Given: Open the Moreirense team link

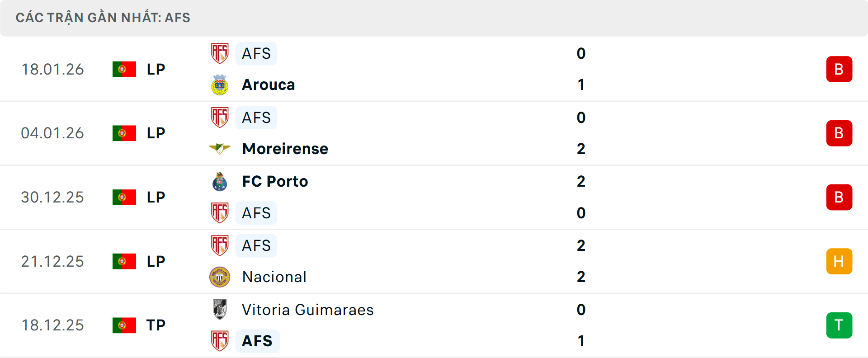Looking at the screenshot, I should 285,149.
